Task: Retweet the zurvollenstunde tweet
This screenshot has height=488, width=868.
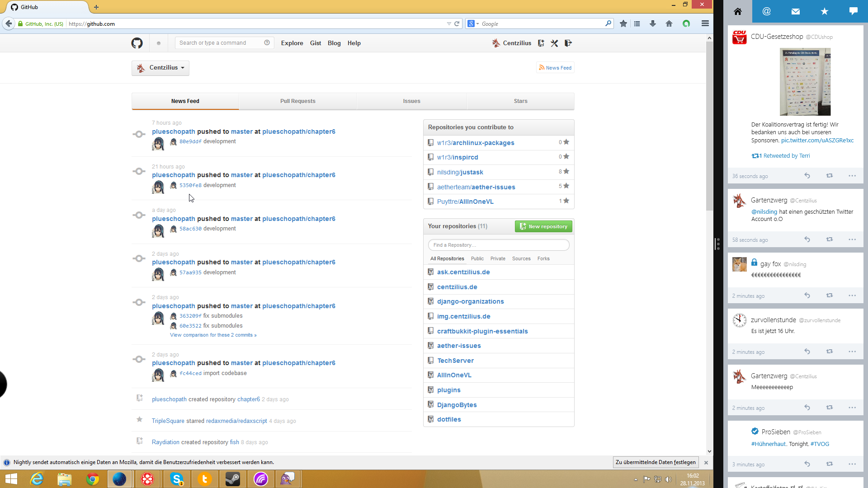Action: click(829, 352)
